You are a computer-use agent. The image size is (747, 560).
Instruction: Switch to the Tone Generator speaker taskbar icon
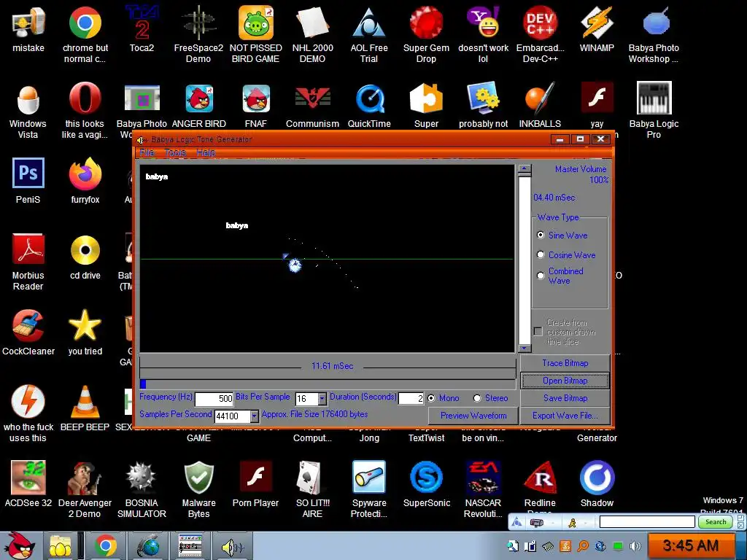coord(232,546)
